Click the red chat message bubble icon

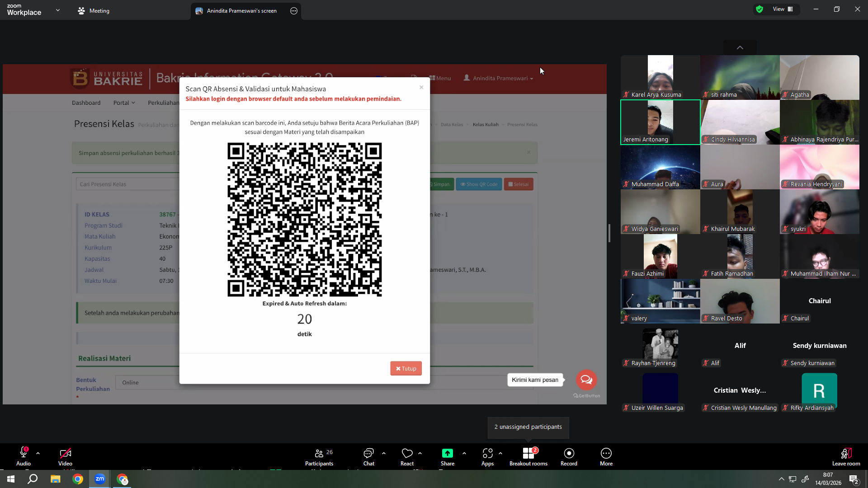tap(586, 380)
